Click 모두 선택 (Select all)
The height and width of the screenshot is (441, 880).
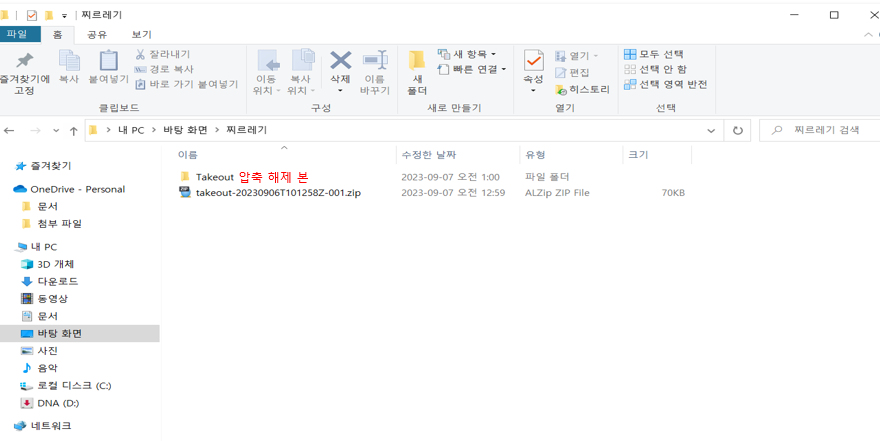pos(654,54)
